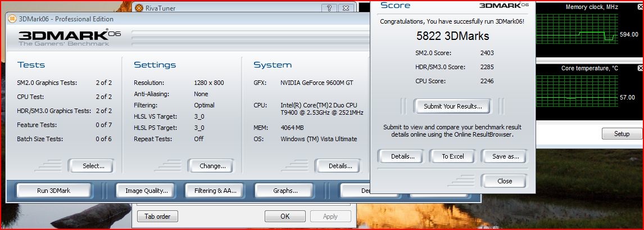The width and height of the screenshot is (644, 230).
Task: Close the Score window via Close button
Action: point(504,181)
